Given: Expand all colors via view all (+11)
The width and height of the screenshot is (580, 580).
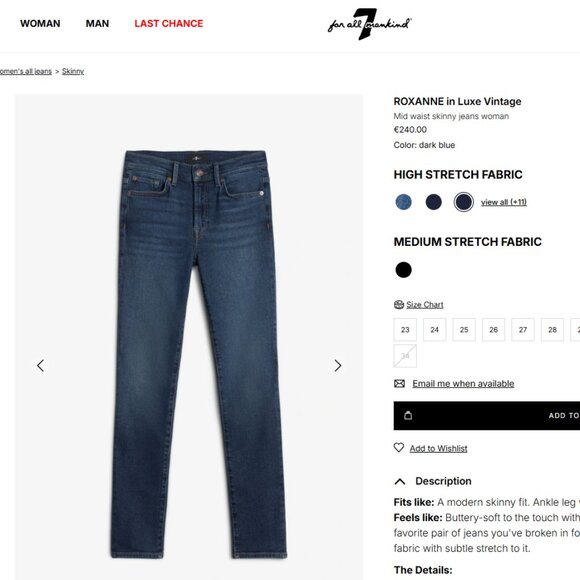Looking at the screenshot, I should click(504, 202).
